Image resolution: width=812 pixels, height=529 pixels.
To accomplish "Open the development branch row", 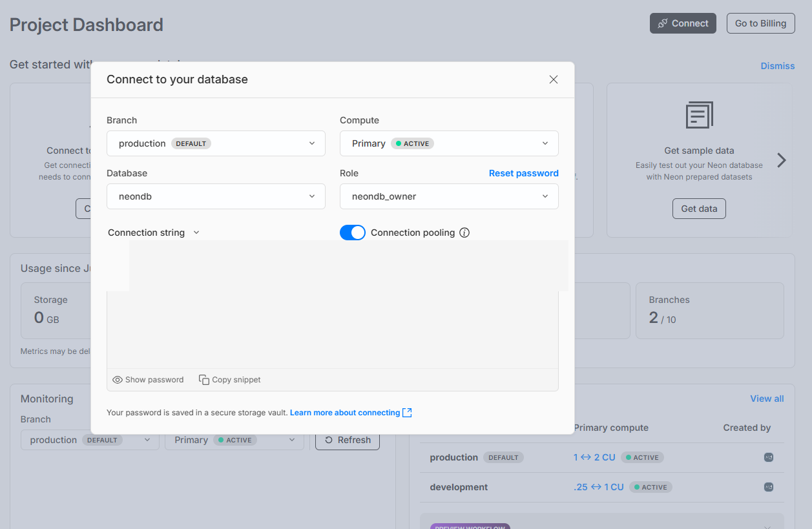I will pyautogui.click(x=602, y=487).
